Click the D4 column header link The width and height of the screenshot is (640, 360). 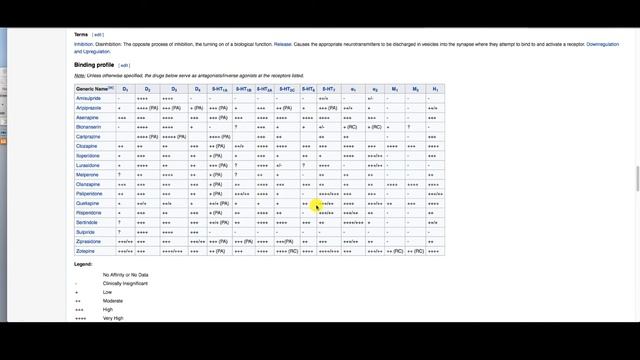pyautogui.click(x=198, y=89)
